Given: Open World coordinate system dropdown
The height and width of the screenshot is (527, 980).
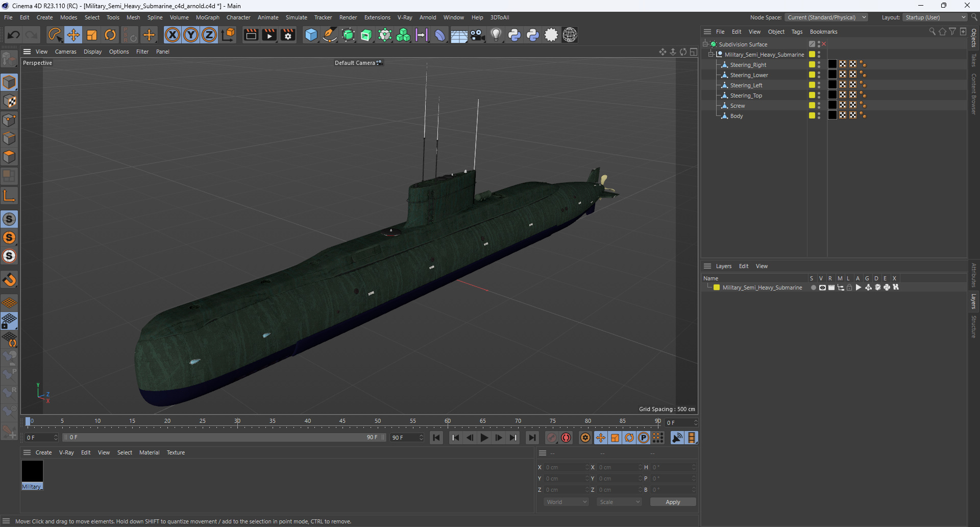Looking at the screenshot, I should click(566, 502).
